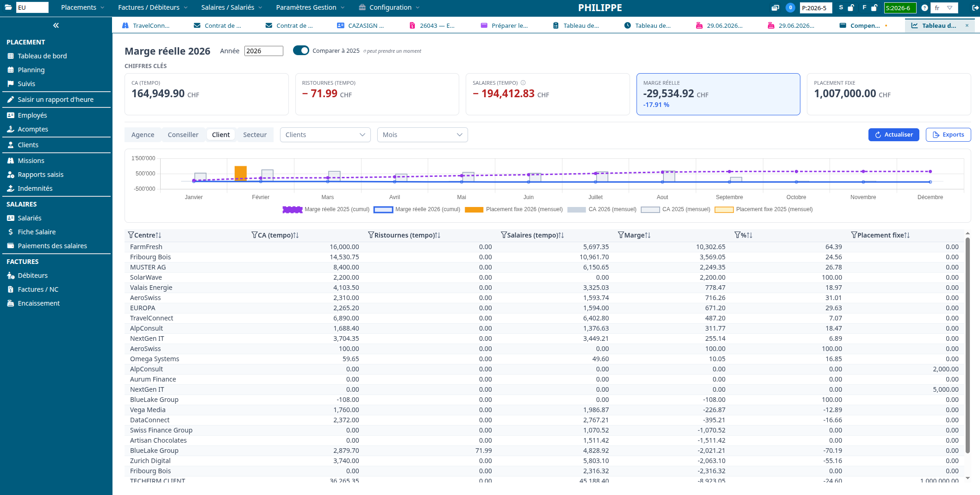Select the Conseiller grouping tab
The image size is (980, 495).
pos(183,135)
